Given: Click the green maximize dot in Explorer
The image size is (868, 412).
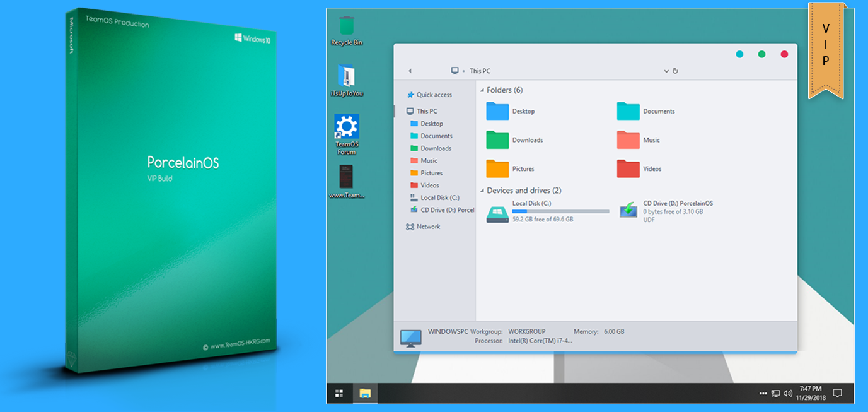Looking at the screenshot, I should (x=761, y=54).
